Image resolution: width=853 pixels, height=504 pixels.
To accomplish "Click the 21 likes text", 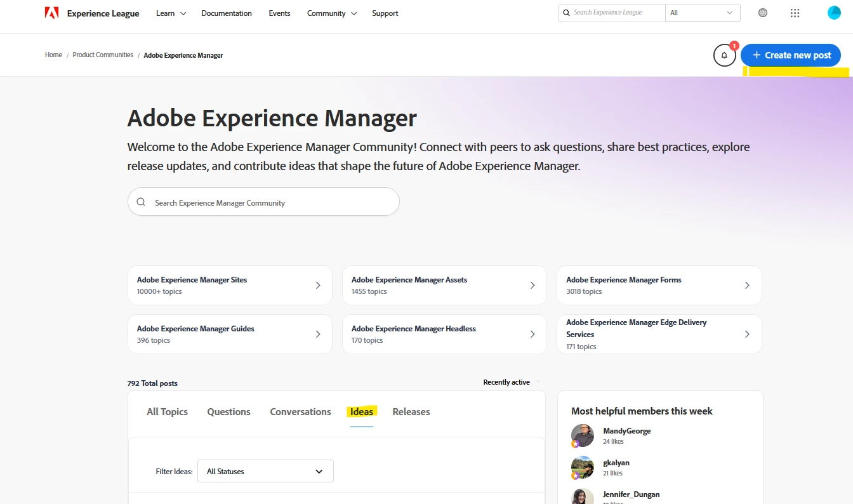I will [612, 473].
